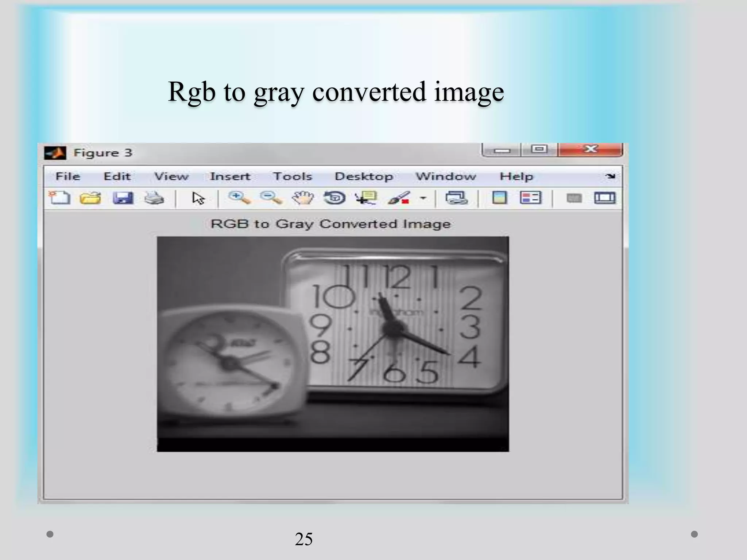Click the slide heading 'Rgb to gray converted image'
747x560 pixels.
click(336, 92)
